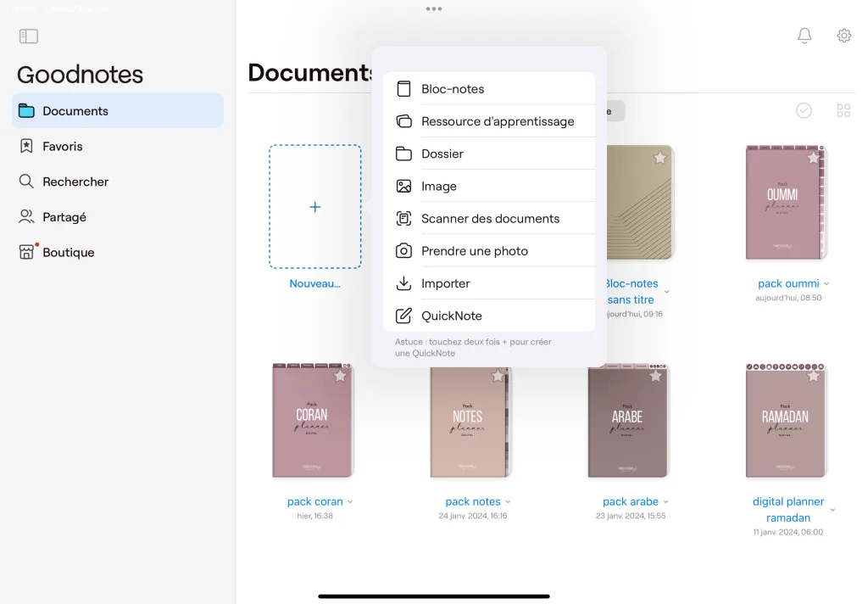Open the pack coran title link
The height and width of the screenshot is (604, 868).
click(x=315, y=501)
